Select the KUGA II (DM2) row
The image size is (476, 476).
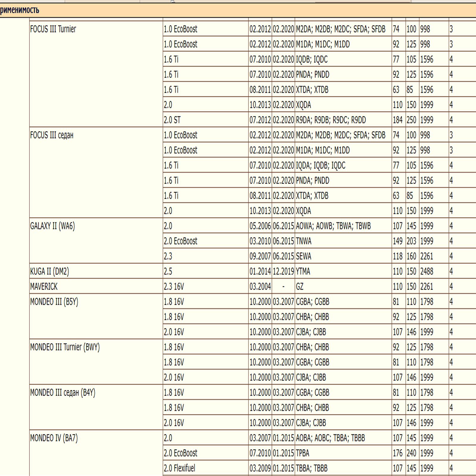tap(50, 271)
